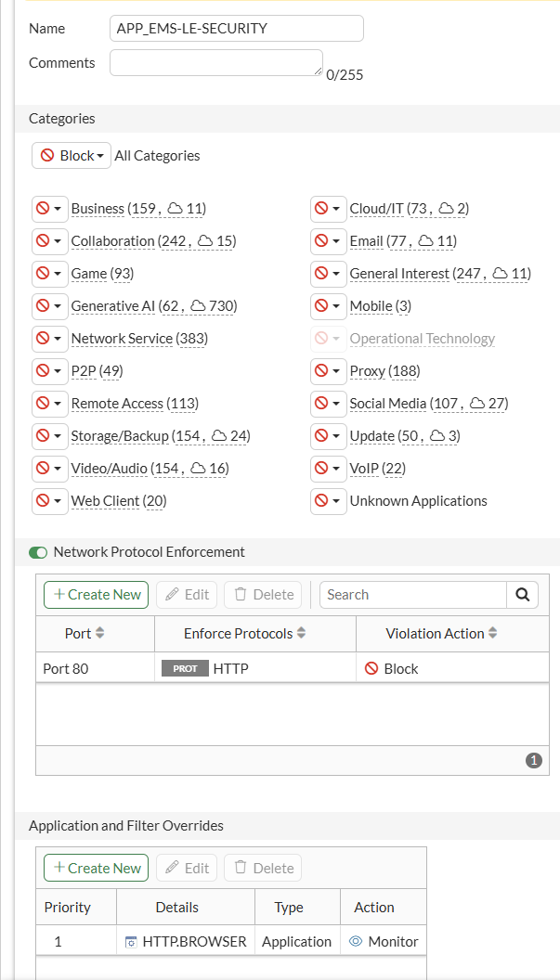The width and height of the screenshot is (560, 980).
Task: Change action for Unknown Applications dropdown
Action: coord(329,501)
